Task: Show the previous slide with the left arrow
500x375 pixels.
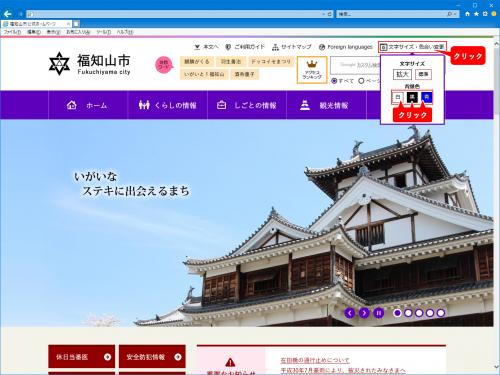Action: 350,313
